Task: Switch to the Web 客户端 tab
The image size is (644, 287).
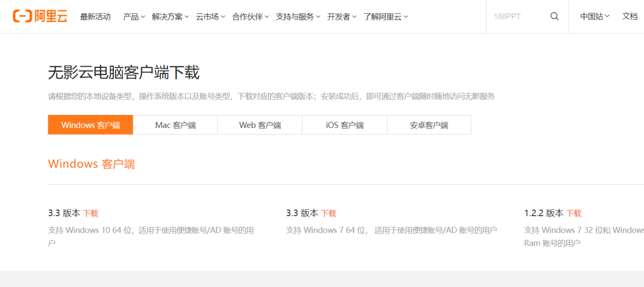Action: click(260, 124)
